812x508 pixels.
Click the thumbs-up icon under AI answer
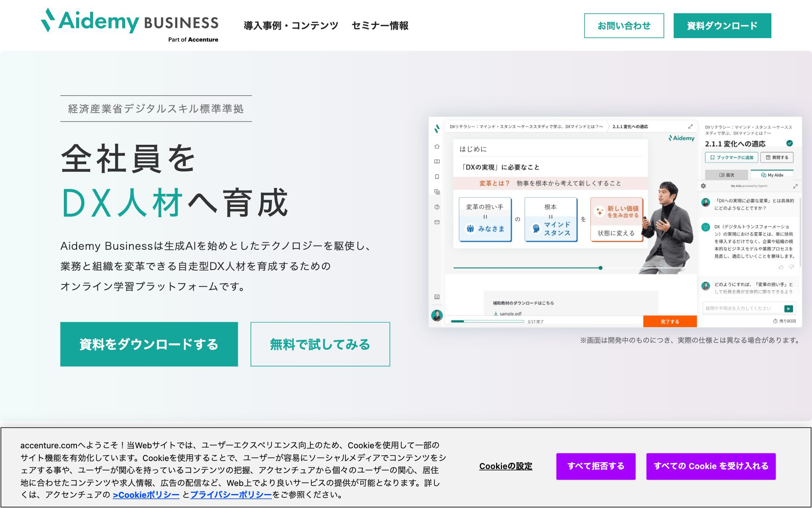pyautogui.click(x=781, y=267)
